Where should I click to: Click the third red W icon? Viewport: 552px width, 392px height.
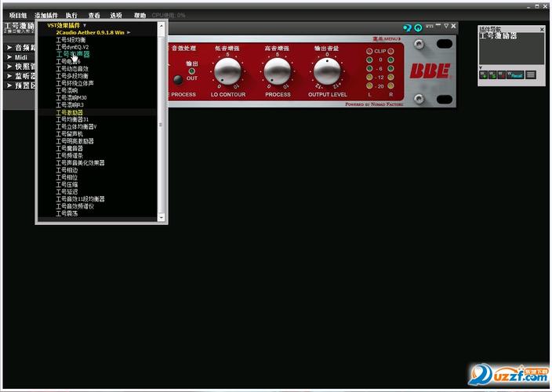[x=501, y=74]
